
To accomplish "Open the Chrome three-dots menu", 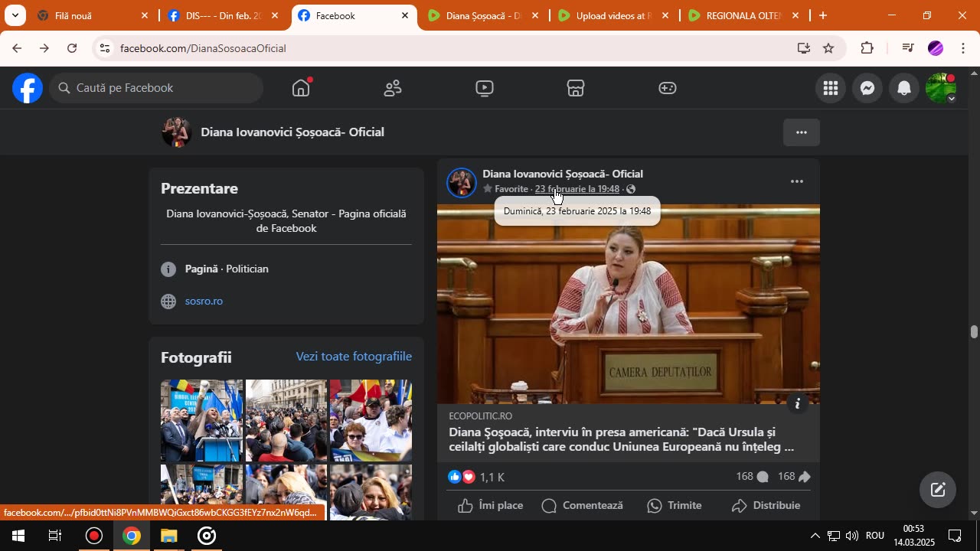I will [x=963, y=48].
